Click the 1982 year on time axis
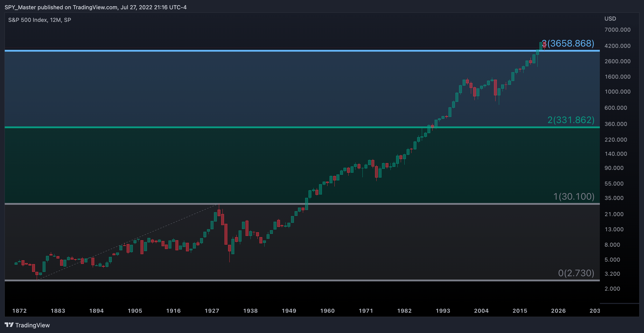644x333 pixels. click(404, 311)
